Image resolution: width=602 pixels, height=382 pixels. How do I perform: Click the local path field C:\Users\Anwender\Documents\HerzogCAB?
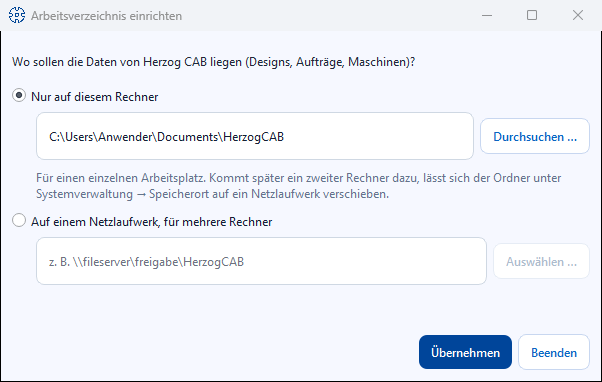point(255,136)
